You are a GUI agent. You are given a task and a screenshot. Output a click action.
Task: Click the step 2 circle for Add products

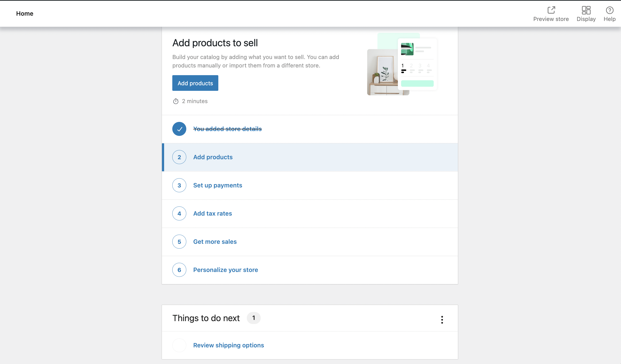point(179,157)
